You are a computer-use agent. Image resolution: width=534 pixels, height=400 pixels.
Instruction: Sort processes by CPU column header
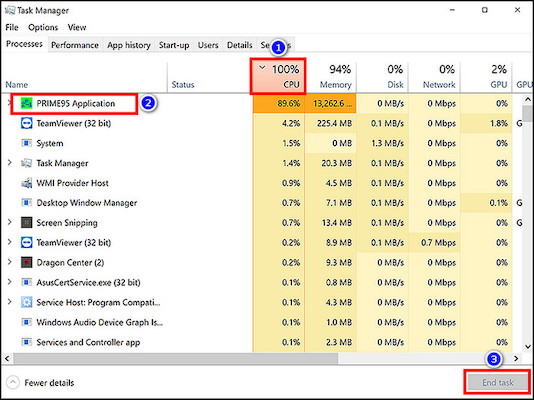278,77
